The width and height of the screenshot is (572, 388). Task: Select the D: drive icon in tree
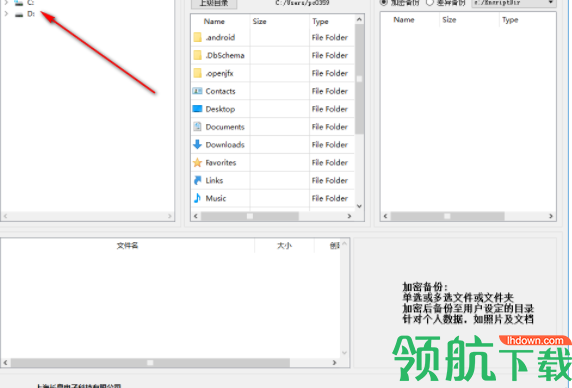(x=19, y=14)
